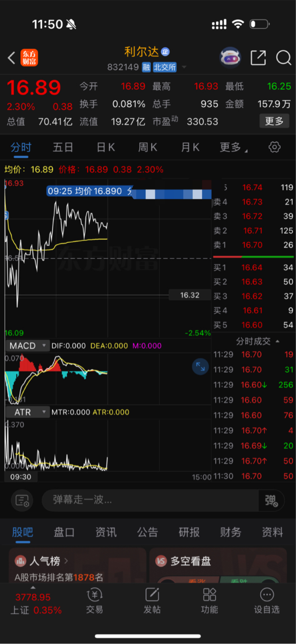Switch to the 周K tab
Viewport: 296px width, 644px height.
coord(148,148)
